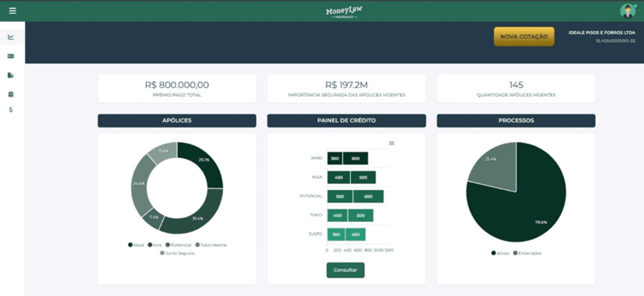Open the hamburger menu in header
This screenshot has height=296, width=644.
pos(13,11)
